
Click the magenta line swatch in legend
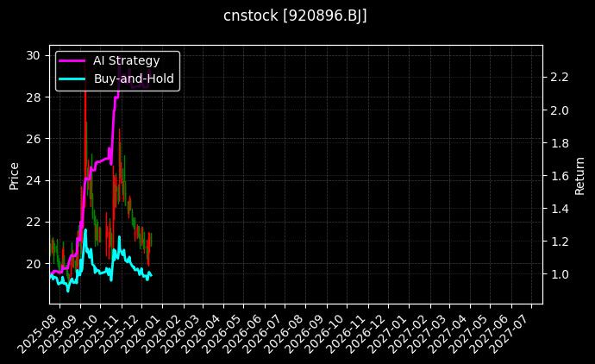(x=72, y=60)
